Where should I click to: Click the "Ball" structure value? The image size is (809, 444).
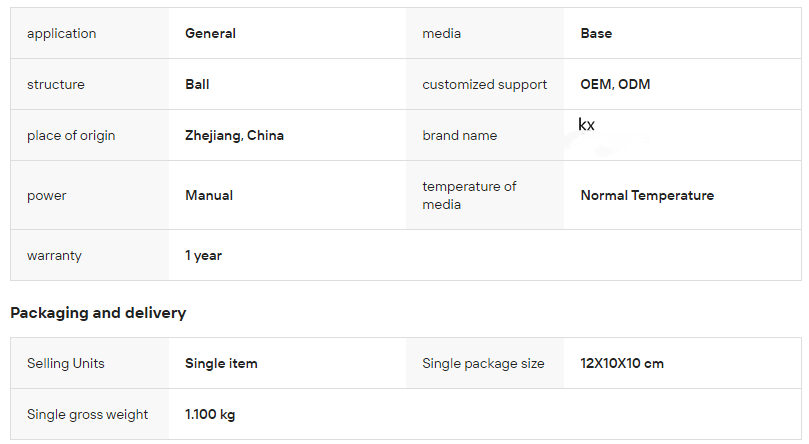tap(197, 85)
